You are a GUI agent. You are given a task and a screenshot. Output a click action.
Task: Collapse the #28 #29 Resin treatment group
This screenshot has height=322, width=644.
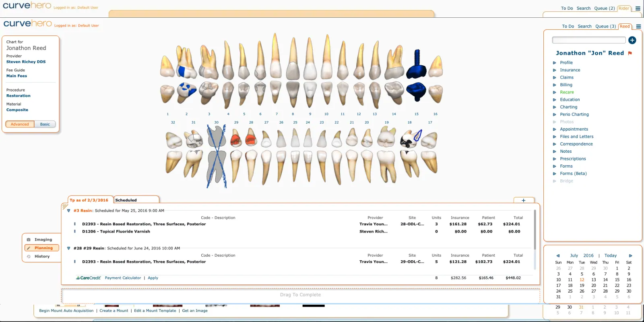[69, 249]
